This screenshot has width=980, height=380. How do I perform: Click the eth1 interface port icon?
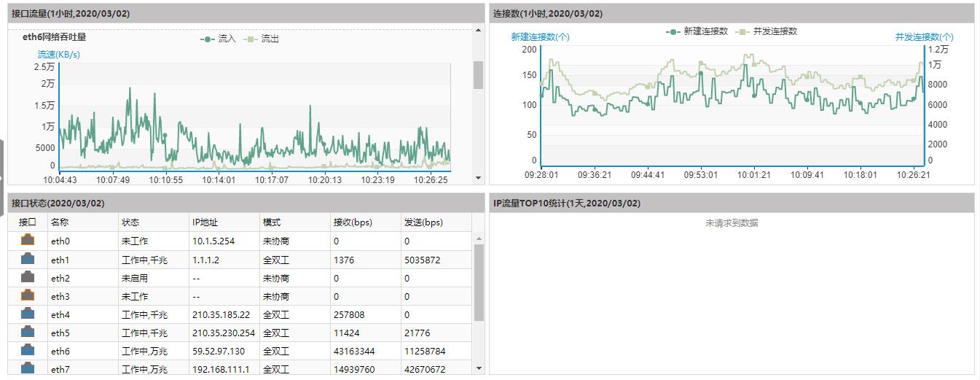(28, 258)
